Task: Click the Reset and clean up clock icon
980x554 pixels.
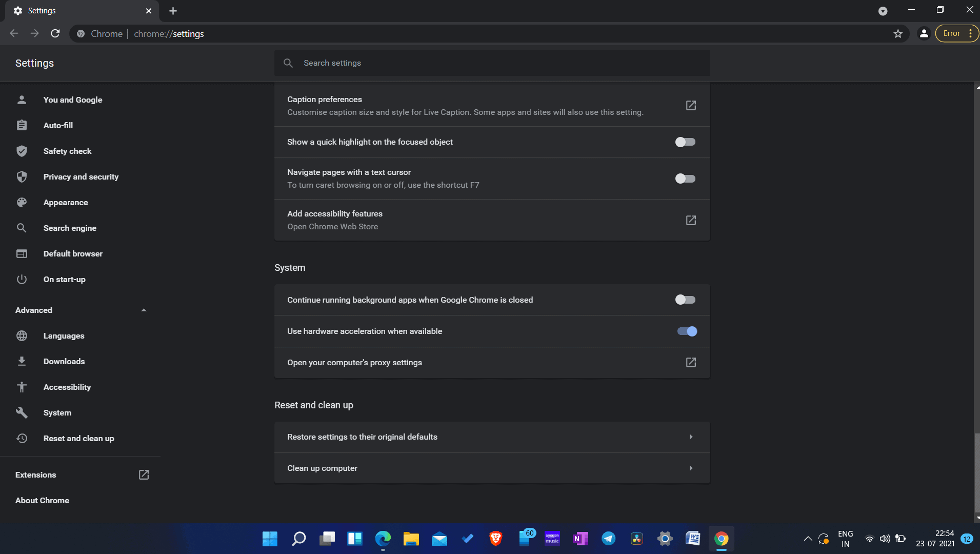Action: pos(22,438)
